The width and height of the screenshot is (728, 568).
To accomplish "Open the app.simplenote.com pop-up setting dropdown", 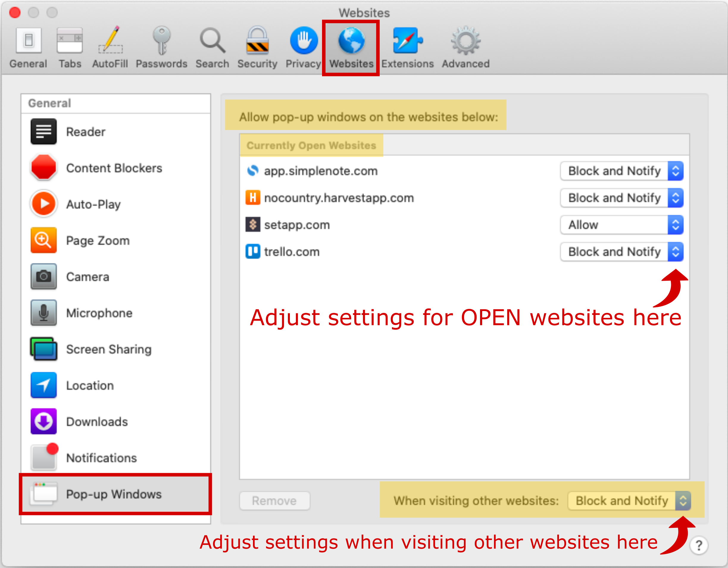I will pyautogui.click(x=622, y=171).
